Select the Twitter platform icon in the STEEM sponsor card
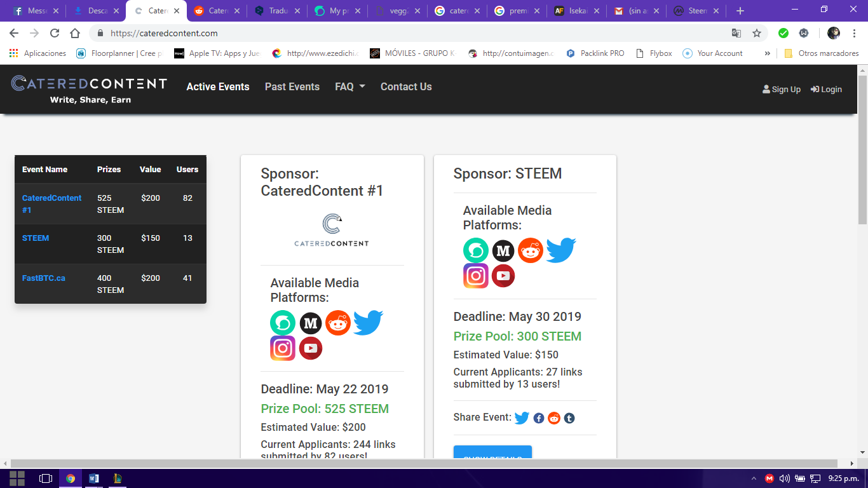Viewport: 868px width, 488px height. [x=560, y=250]
